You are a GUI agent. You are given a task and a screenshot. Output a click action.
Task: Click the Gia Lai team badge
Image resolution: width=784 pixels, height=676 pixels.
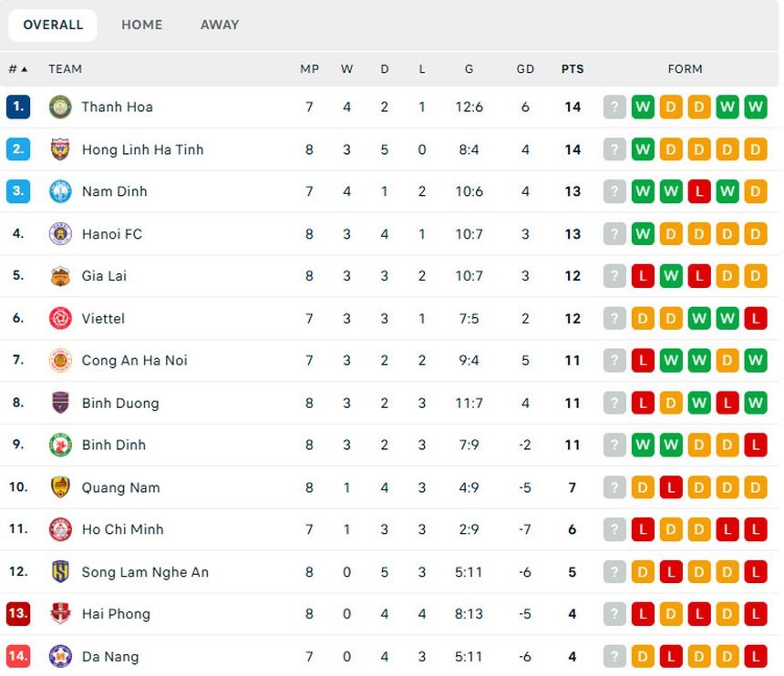click(x=59, y=276)
